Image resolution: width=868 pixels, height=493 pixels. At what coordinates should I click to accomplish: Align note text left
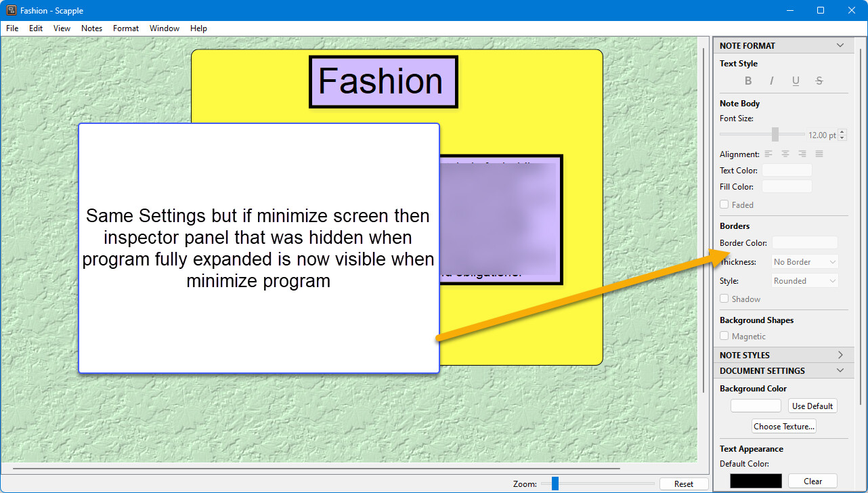768,154
